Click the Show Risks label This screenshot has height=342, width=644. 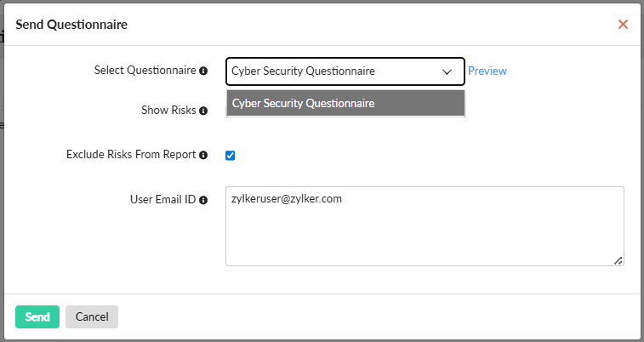[x=168, y=111]
